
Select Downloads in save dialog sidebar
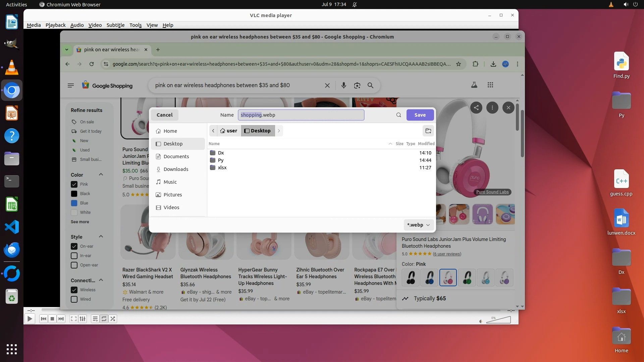point(176,169)
